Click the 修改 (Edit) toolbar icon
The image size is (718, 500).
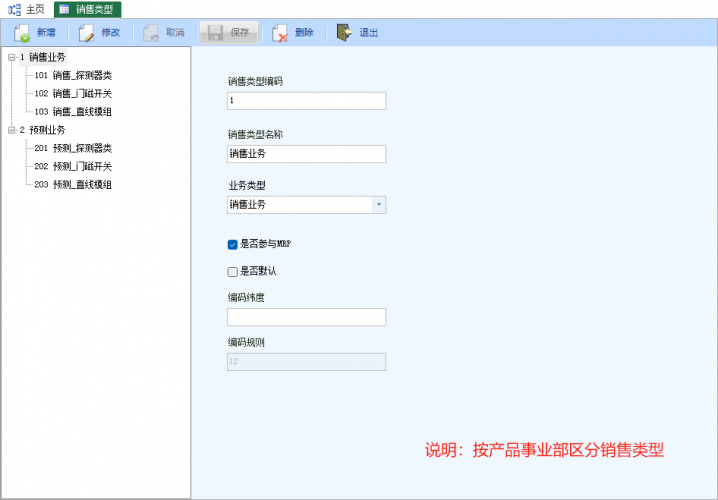coord(87,33)
